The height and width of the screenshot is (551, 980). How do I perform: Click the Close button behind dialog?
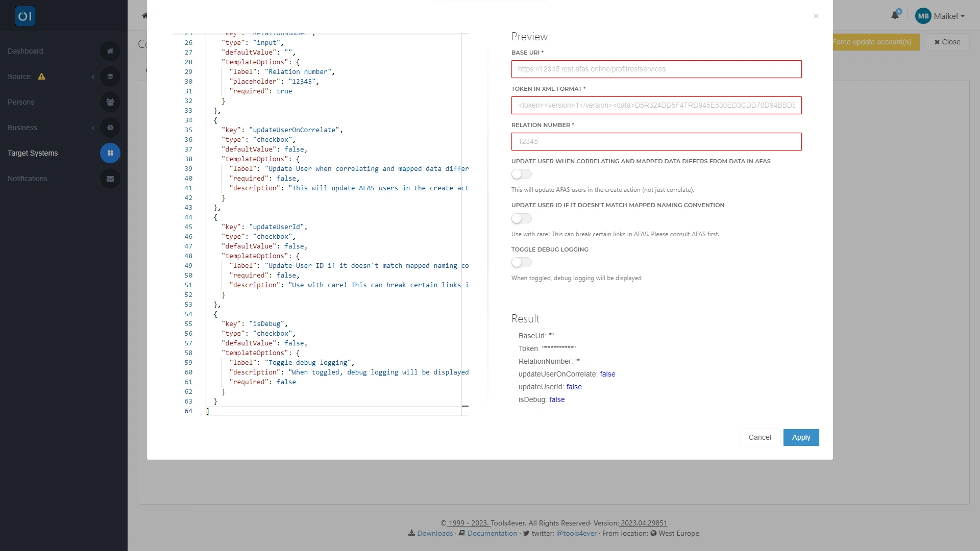[947, 42]
